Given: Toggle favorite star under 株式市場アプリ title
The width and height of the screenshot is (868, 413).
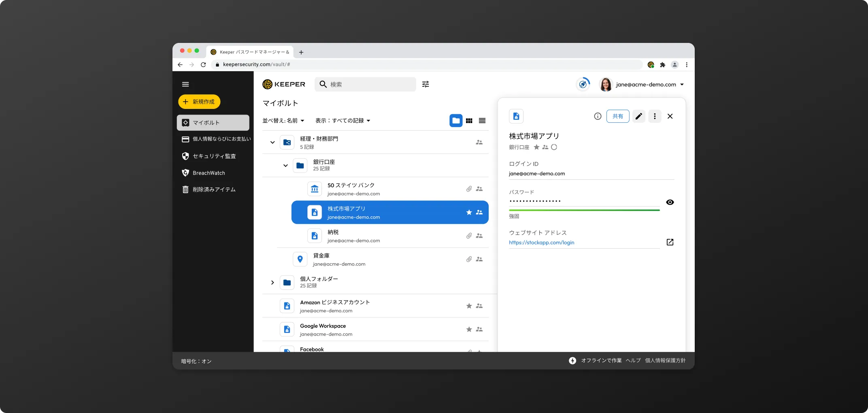Looking at the screenshot, I should click(x=536, y=147).
